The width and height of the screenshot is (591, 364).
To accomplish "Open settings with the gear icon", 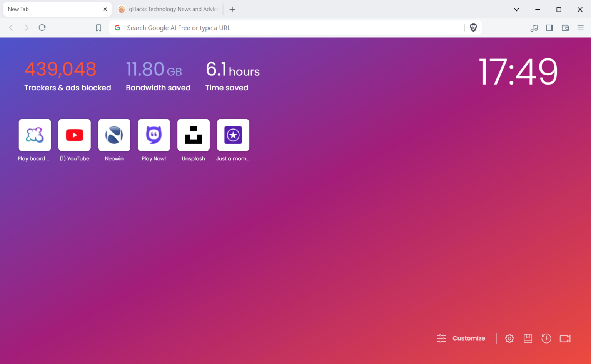I will (509, 338).
